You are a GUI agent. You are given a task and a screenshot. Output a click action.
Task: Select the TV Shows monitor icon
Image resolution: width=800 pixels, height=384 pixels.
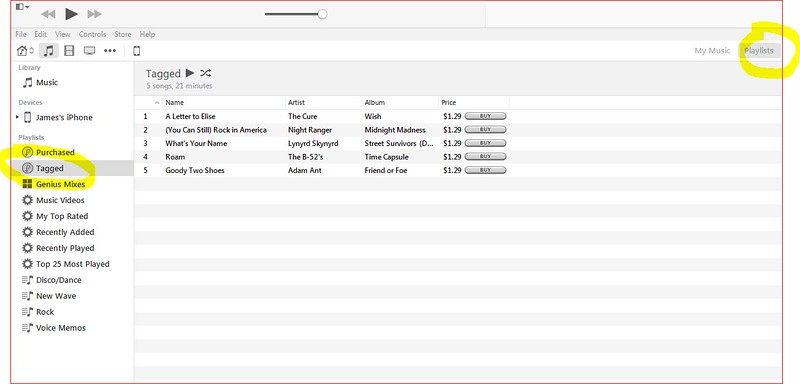pos(89,50)
